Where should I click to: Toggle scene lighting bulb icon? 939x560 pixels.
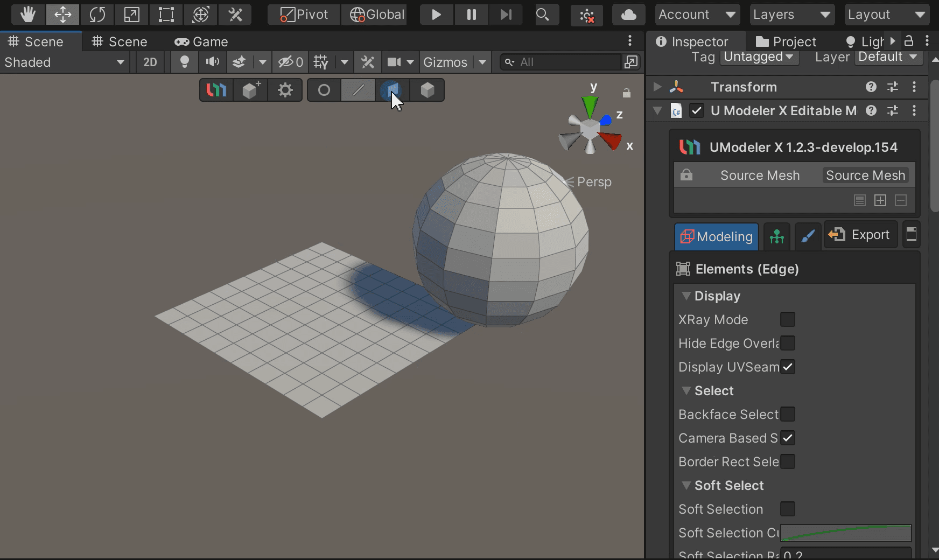coord(184,62)
